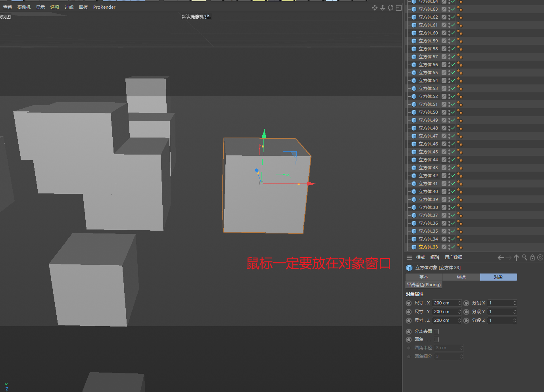Enable the 分离表面 checkbox
The image size is (544, 392).
click(436, 331)
